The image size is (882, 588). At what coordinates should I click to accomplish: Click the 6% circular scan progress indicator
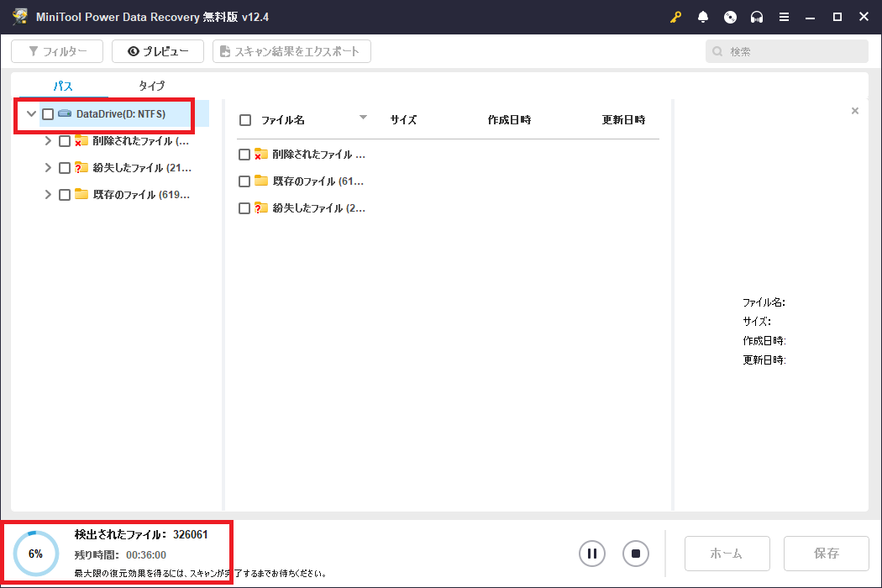35,554
